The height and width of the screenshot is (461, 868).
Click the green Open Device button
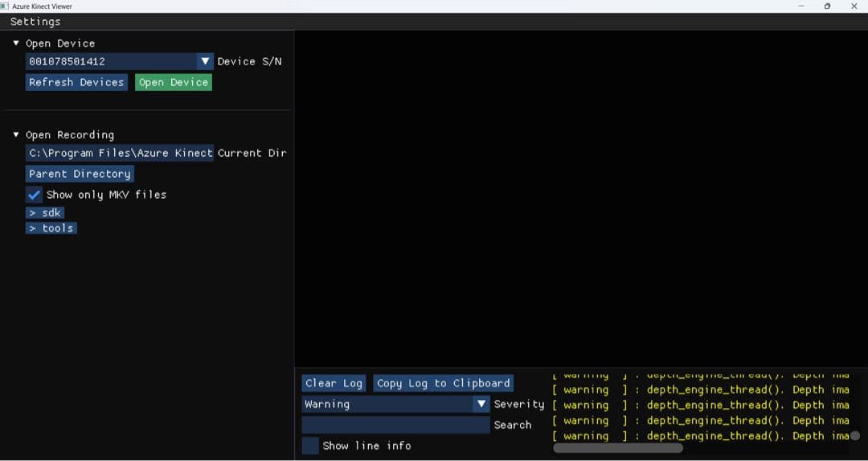(173, 82)
